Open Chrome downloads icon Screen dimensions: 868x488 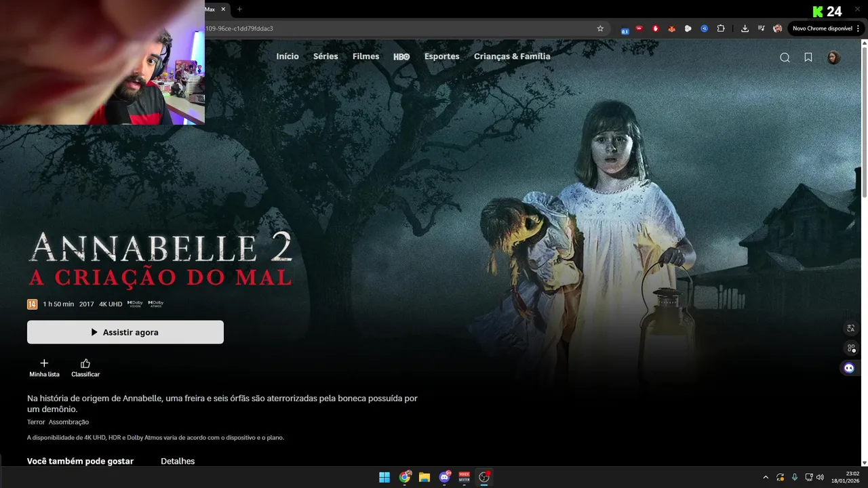745,28
